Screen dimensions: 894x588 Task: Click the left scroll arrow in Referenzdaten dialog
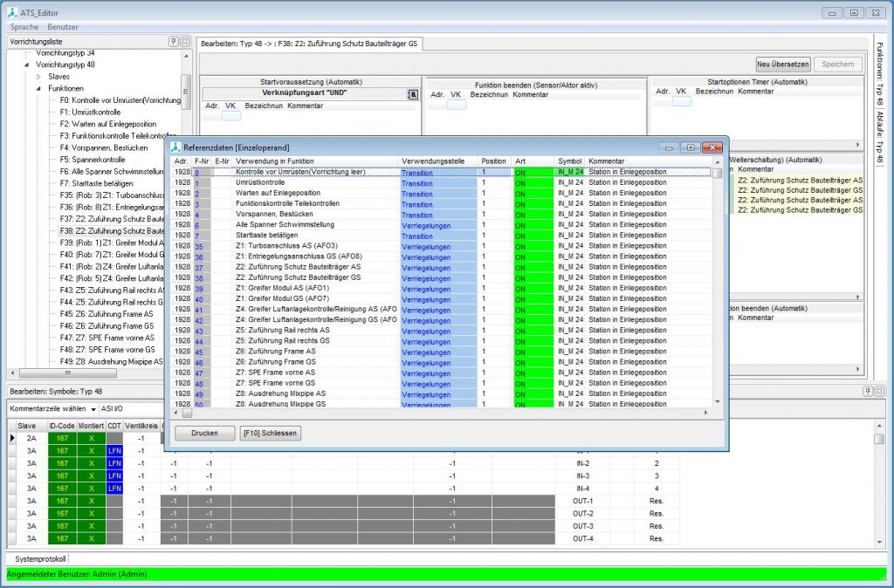[x=175, y=412]
